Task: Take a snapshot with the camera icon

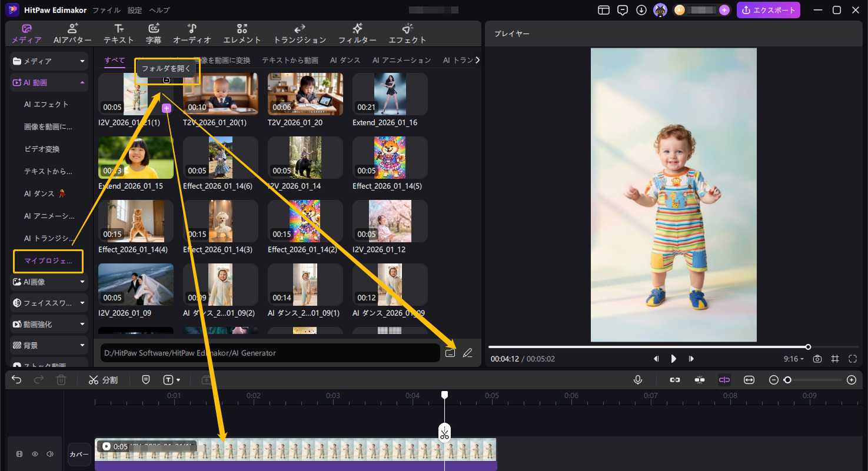Action: (817, 359)
